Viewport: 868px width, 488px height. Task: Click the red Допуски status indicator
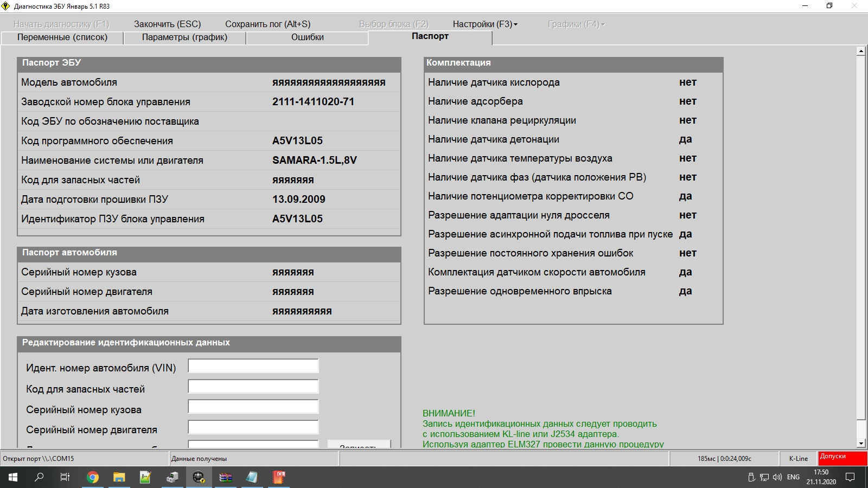tap(843, 458)
